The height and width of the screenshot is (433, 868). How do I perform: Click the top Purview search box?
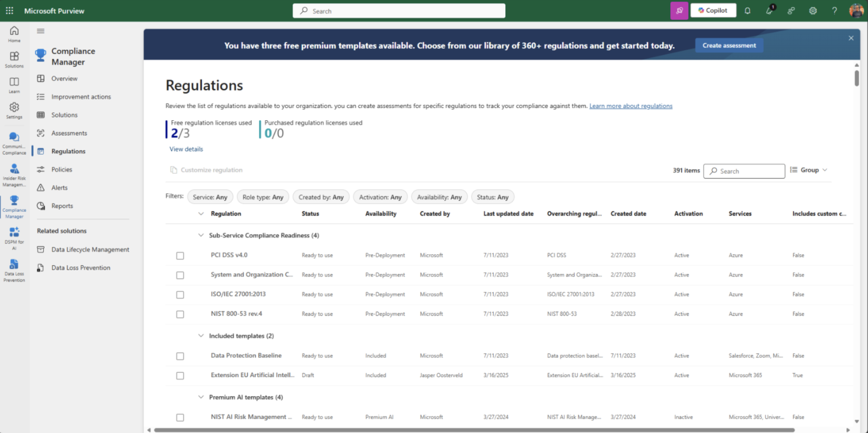[x=399, y=11]
